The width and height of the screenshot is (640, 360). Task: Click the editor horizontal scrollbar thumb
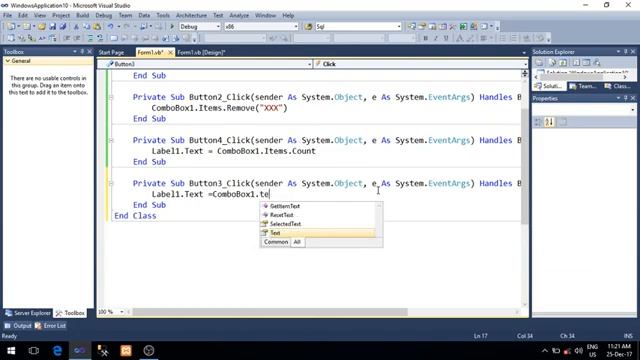(x=270, y=312)
